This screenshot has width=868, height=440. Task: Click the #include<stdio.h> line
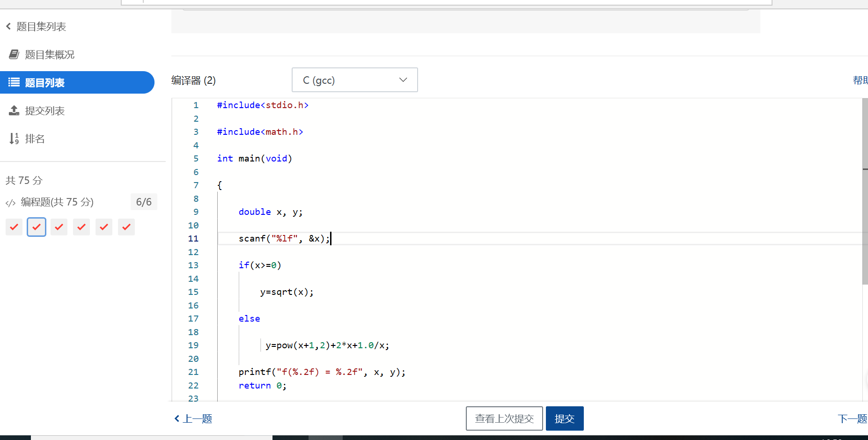[263, 105]
